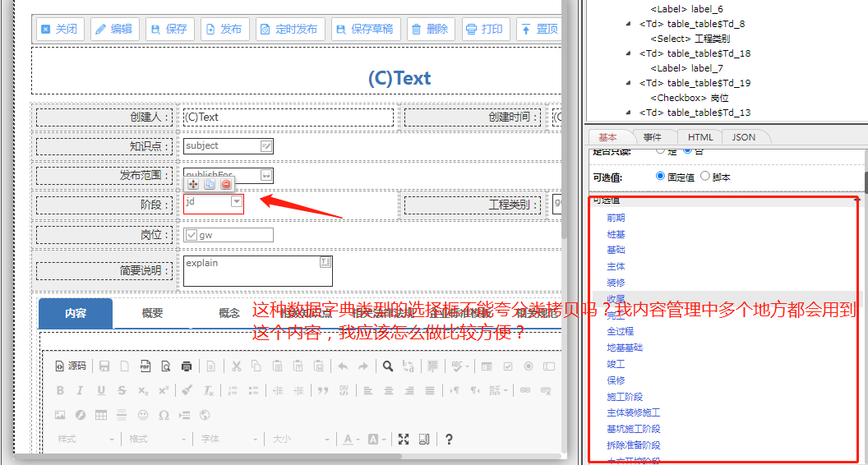Toggle the gw checkbox
Screen dimensions: 868x465
[x=192, y=235]
